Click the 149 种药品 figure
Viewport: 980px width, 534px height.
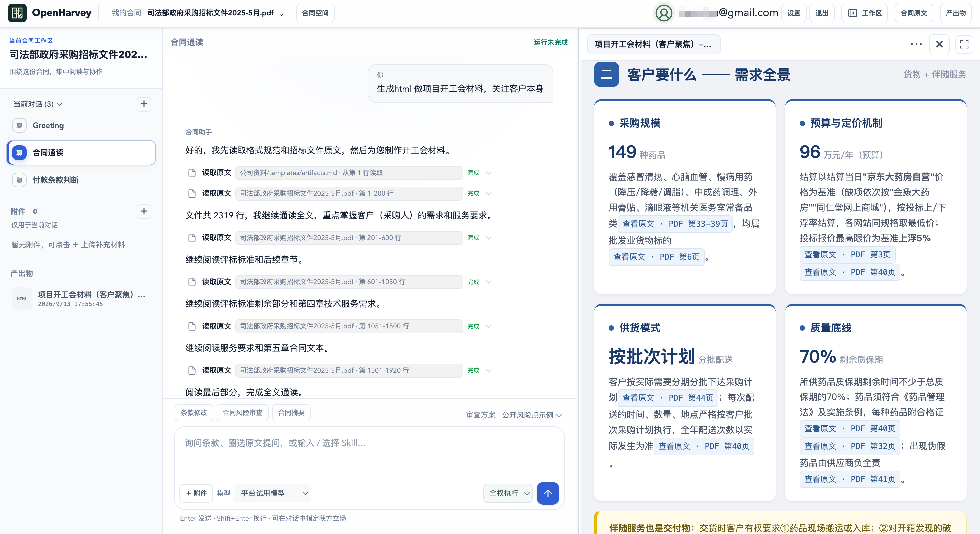tap(637, 152)
